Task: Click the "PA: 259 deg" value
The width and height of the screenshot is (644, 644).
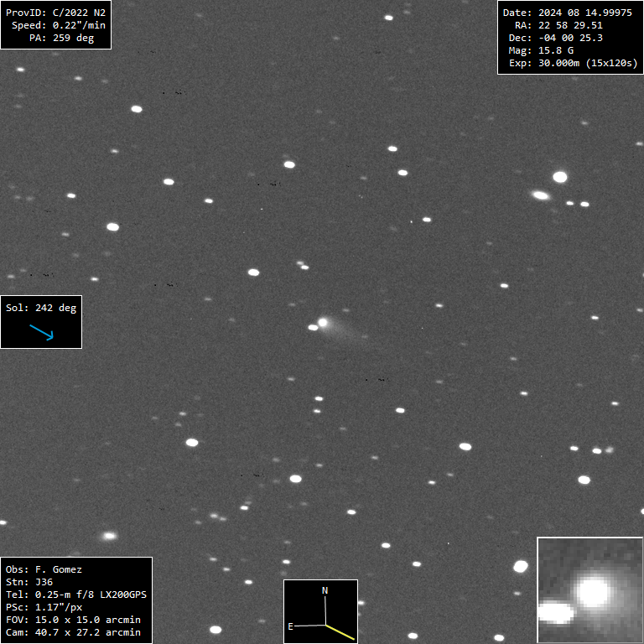Action: 61,38
